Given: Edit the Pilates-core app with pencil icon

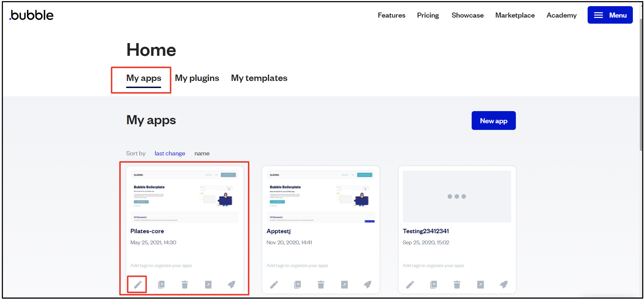Looking at the screenshot, I should (138, 285).
